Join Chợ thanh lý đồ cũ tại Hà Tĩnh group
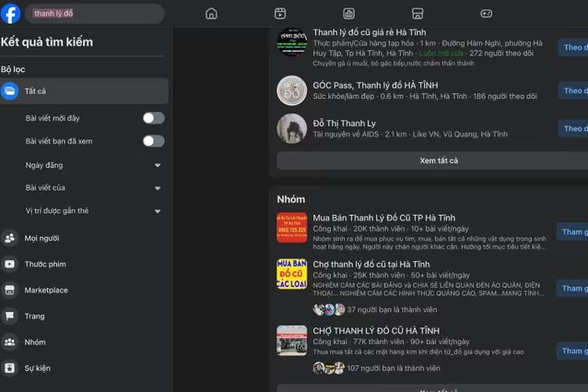This screenshot has height=392, width=588. 573,288
